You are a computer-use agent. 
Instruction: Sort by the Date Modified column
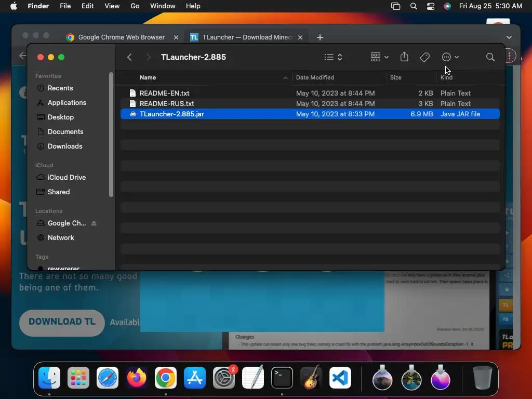(315, 77)
